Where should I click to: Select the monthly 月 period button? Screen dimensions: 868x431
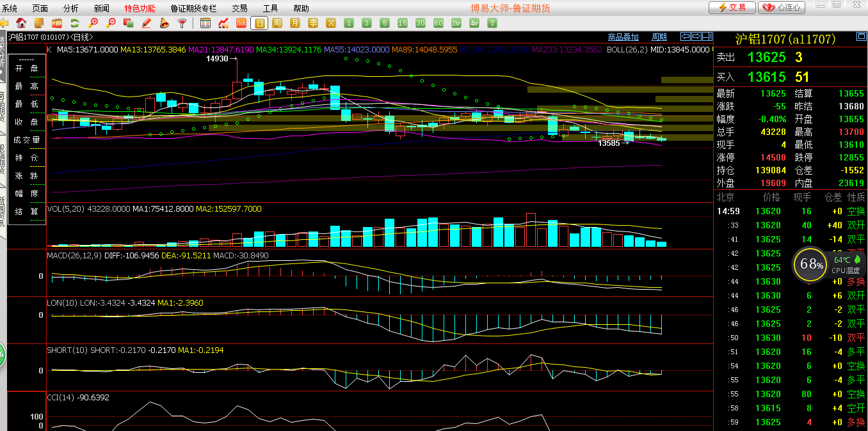coord(295,23)
